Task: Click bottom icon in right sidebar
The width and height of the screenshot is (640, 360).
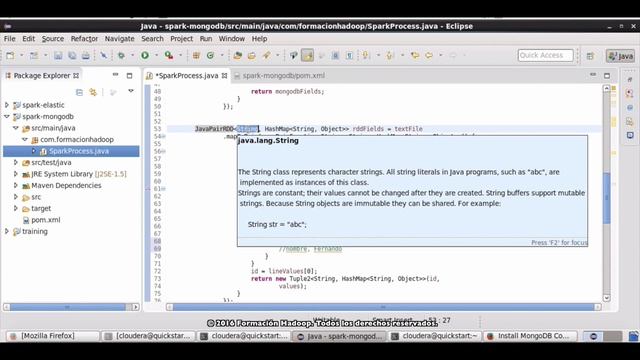Action: click(630, 135)
